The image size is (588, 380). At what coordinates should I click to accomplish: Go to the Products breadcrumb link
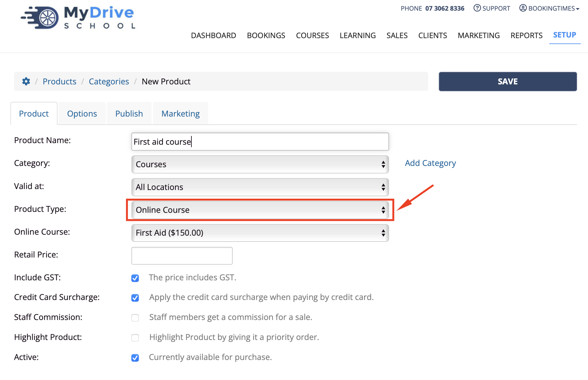59,82
